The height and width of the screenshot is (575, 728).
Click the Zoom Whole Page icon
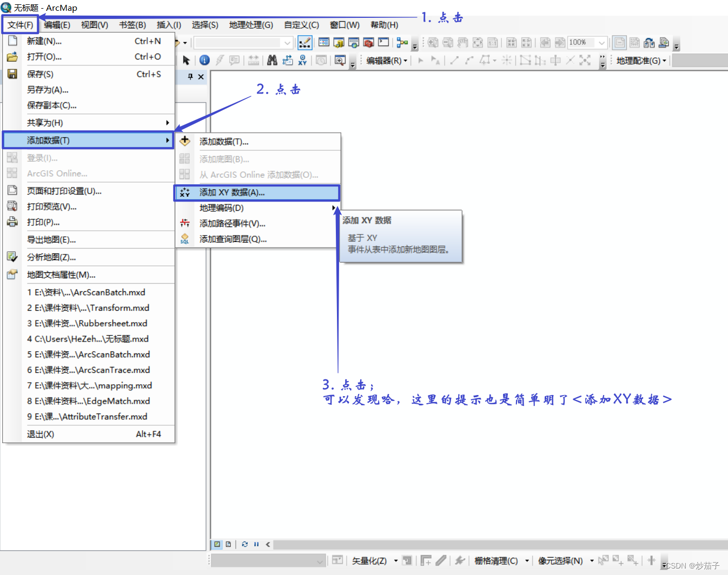click(478, 42)
